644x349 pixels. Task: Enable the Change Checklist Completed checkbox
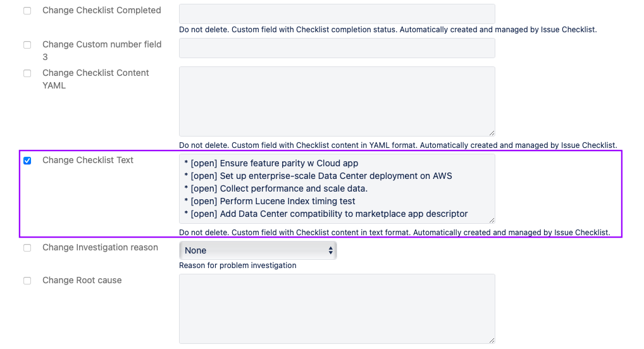(27, 11)
